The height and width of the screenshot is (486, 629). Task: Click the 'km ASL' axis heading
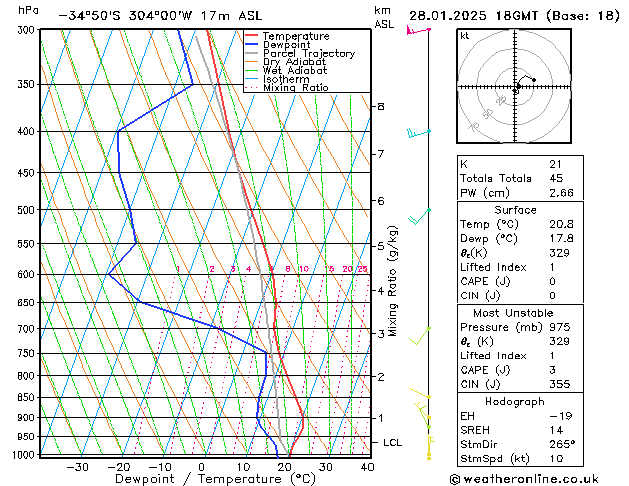click(384, 17)
